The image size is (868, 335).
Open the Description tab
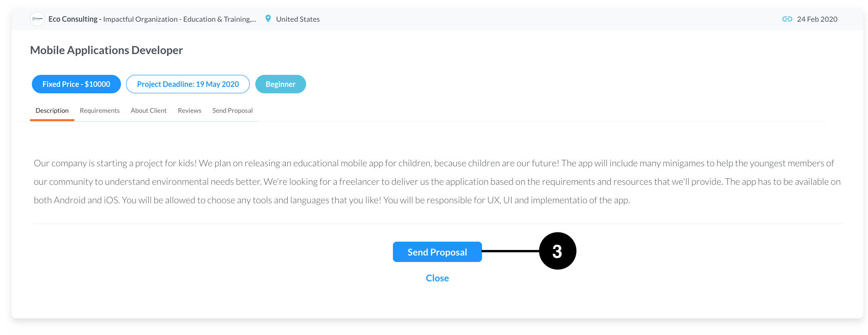[x=52, y=111]
